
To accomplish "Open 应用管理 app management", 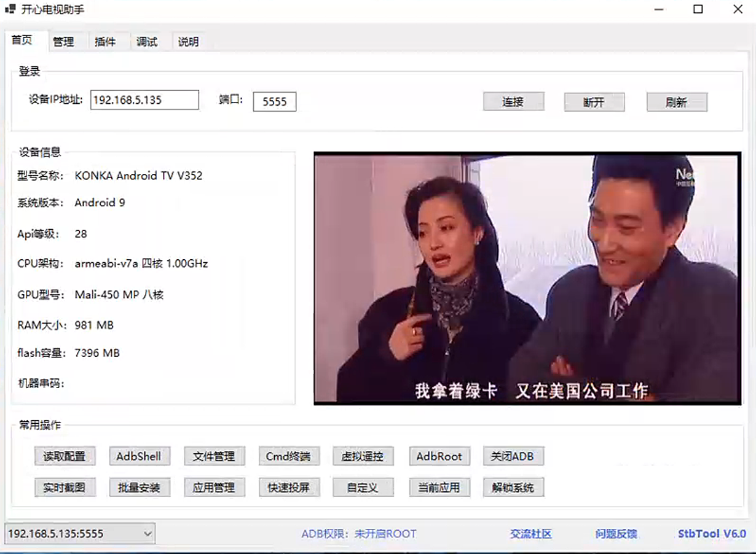I will (x=214, y=488).
